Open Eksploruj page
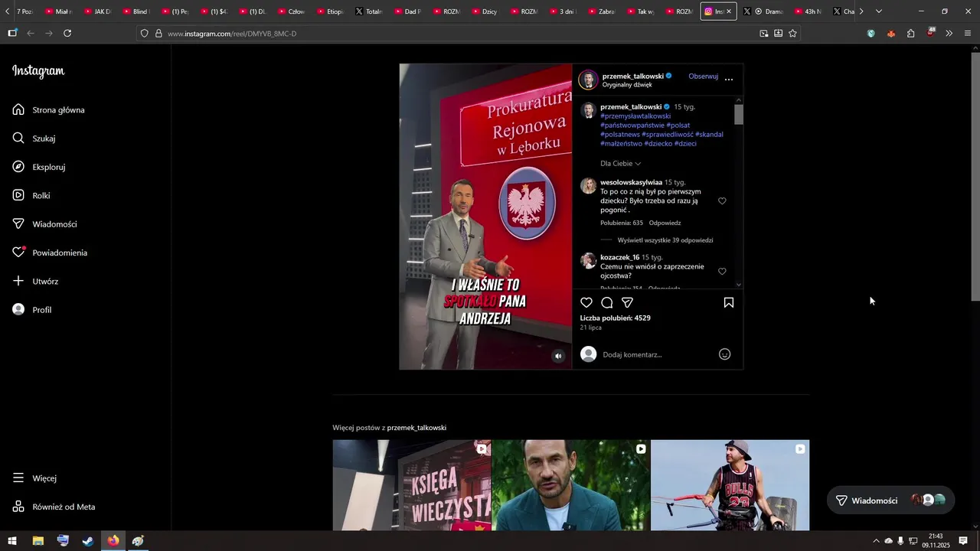The width and height of the screenshot is (980, 551). 39,167
